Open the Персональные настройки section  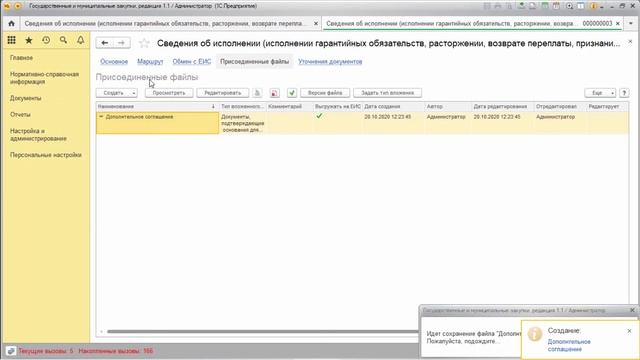[x=46, y=155]
